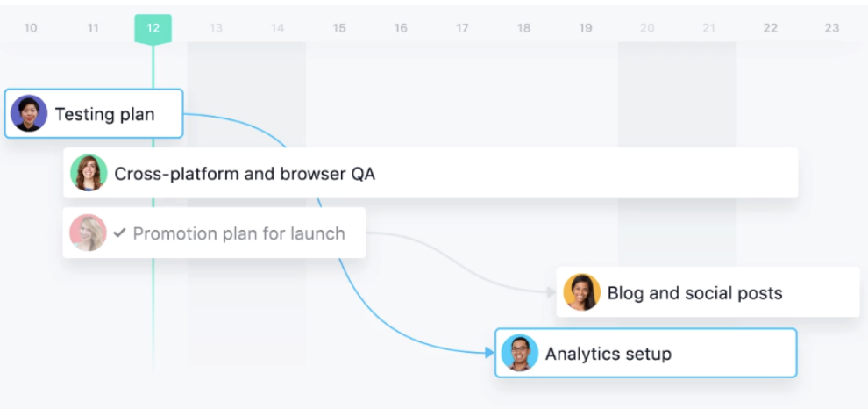Toggle the checkmark on Promotion plan for launch

point(119,233)
